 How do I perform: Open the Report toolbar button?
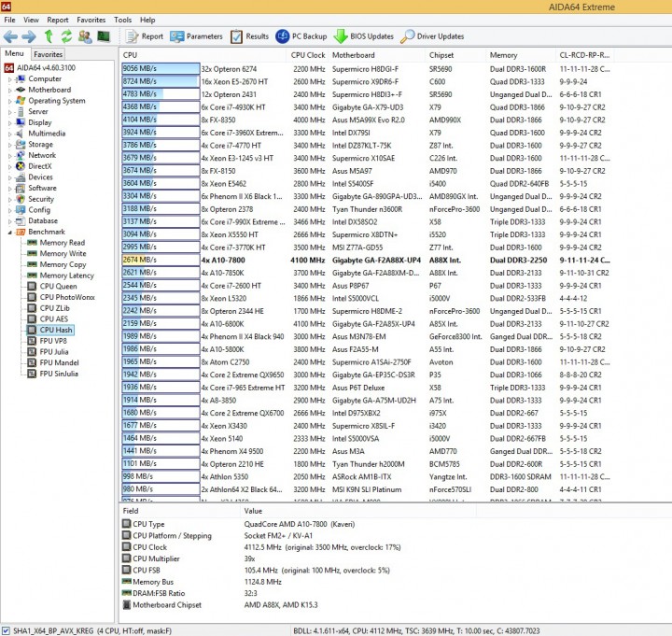[145, 36]
